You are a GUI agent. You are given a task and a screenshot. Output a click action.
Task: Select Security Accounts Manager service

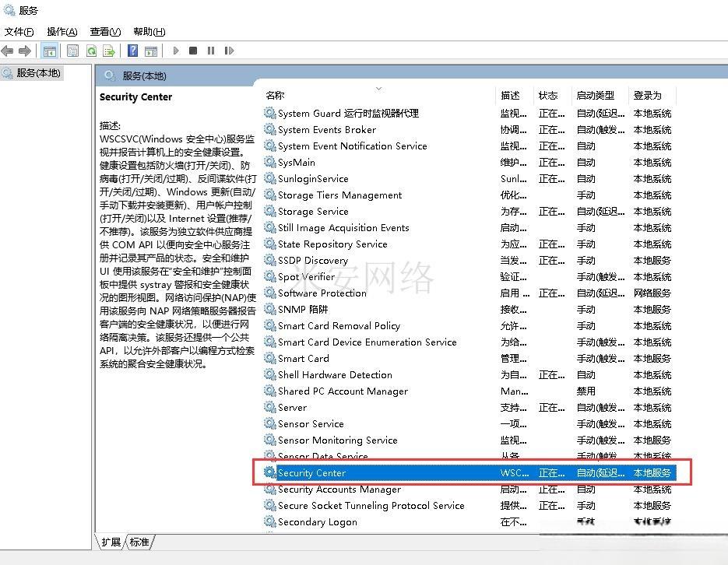pyautogui.click(x=339, y=489)
